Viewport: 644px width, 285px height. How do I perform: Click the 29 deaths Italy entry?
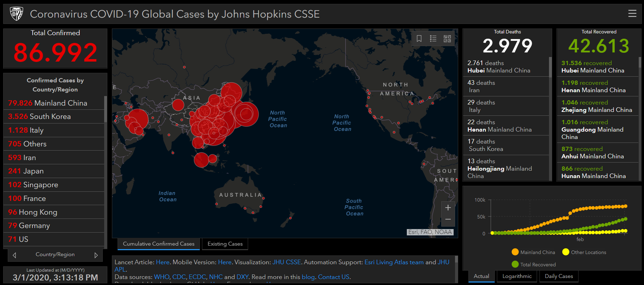(x=506, y=106)
